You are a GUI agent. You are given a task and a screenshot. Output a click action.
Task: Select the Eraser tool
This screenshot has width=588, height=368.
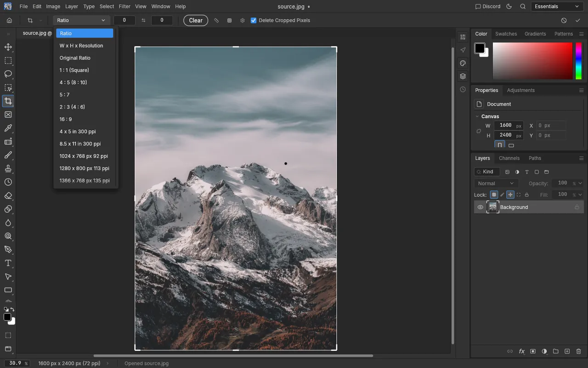(8, 195)
